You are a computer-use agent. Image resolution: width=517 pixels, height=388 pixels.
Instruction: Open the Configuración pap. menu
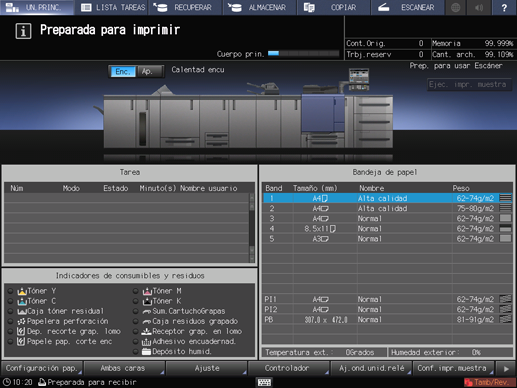42,368
